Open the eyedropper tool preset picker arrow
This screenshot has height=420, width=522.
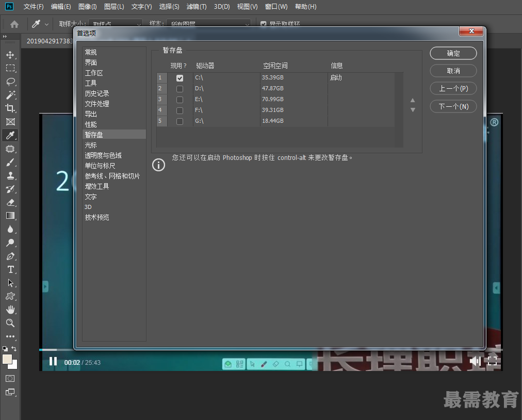[46, 24]
